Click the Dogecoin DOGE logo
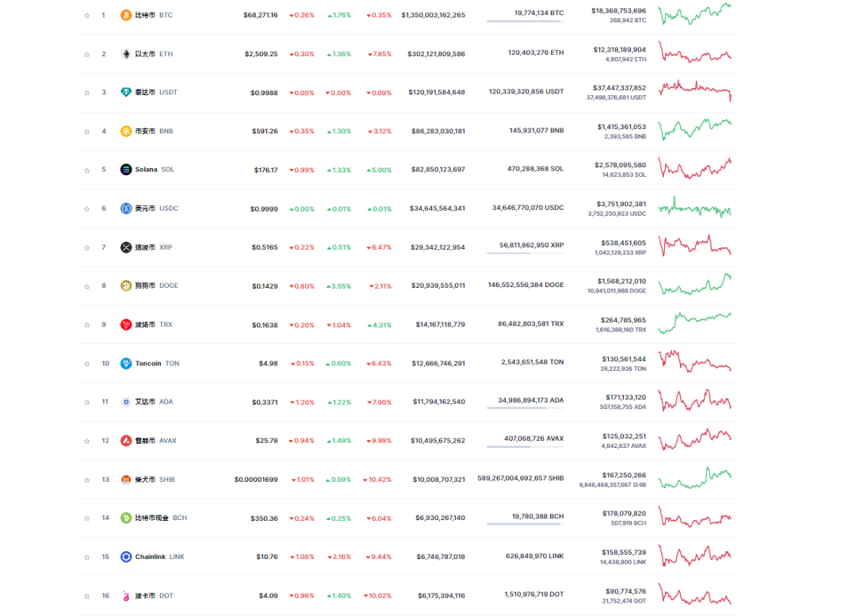 (x=125, y=285)
